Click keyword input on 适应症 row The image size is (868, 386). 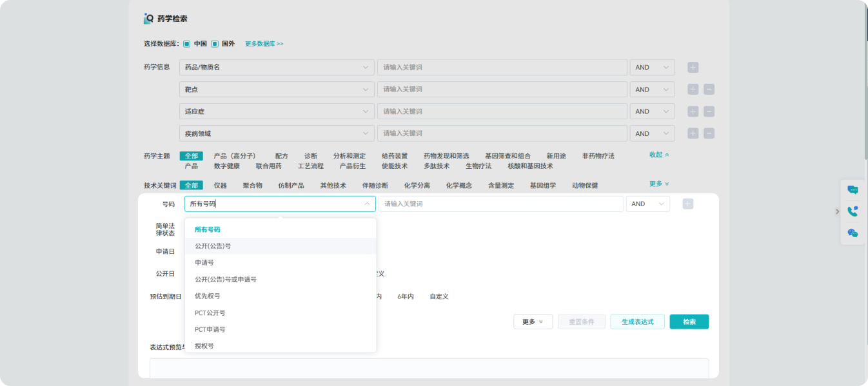coord(502,111)
